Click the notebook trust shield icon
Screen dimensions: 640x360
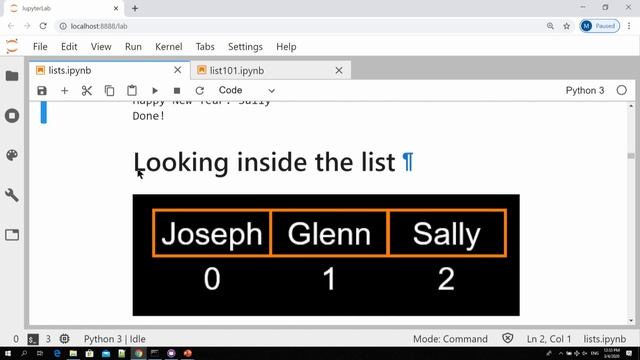(x=507, y=338)
